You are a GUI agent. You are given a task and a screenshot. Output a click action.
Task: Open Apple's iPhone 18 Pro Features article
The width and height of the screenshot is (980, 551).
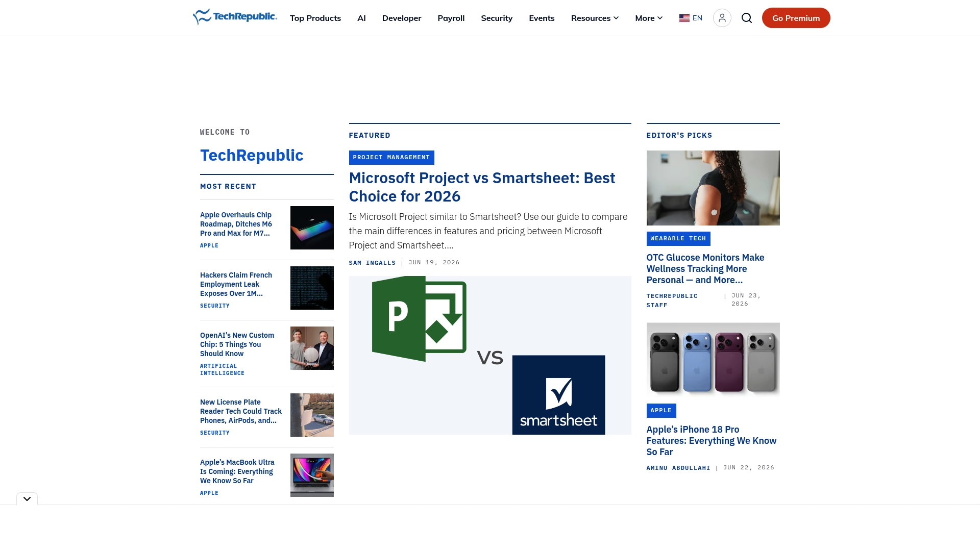712,441
